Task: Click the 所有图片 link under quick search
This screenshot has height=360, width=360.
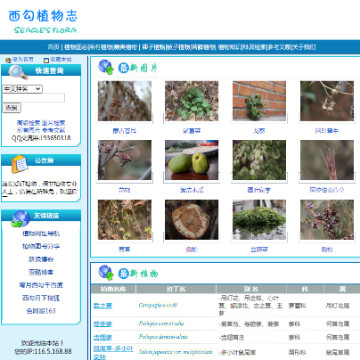Action: point(28,130)
